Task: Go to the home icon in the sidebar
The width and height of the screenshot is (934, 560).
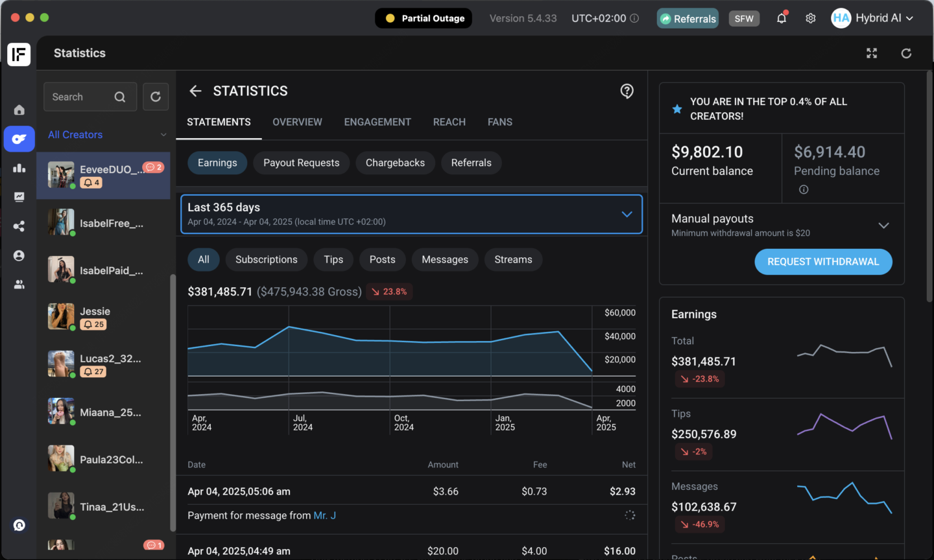Action: [19, 110]
